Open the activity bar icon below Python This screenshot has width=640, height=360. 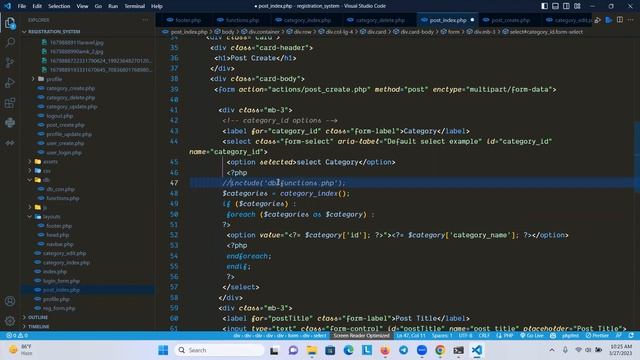[x=10, y=143]
